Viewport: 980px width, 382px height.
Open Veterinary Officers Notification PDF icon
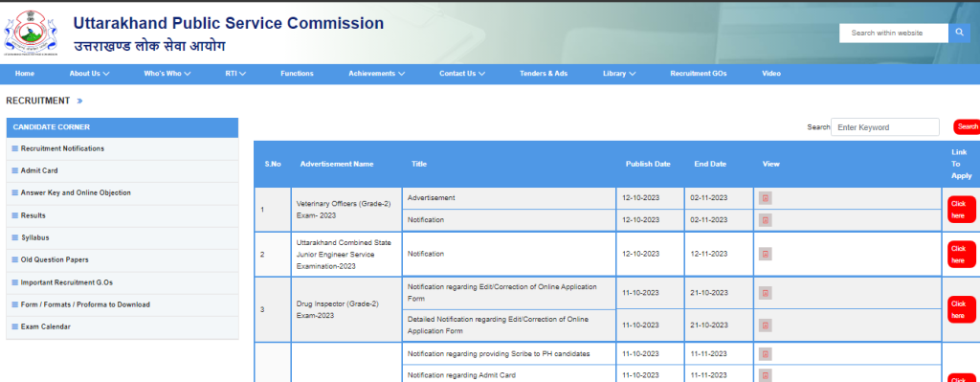coord(765,220)
